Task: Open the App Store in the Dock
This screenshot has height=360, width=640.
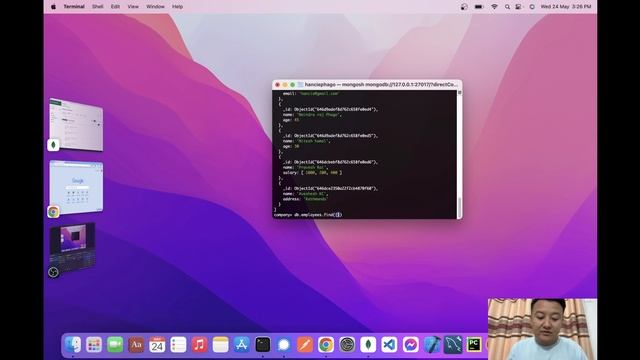Action: pos(242,345)
